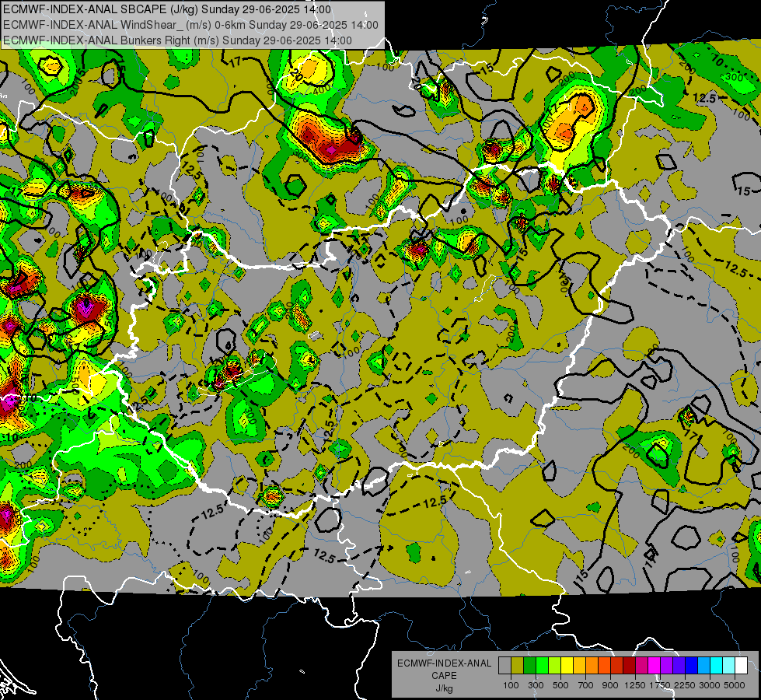The image size is (761, 700).
Task: Select the pure blue legend swatch
Action: click(692, 666)
